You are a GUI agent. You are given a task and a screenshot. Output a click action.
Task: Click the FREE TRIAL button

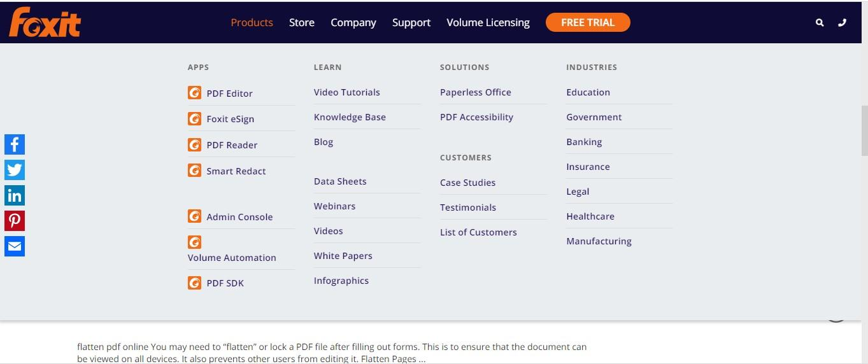(588, 22)
